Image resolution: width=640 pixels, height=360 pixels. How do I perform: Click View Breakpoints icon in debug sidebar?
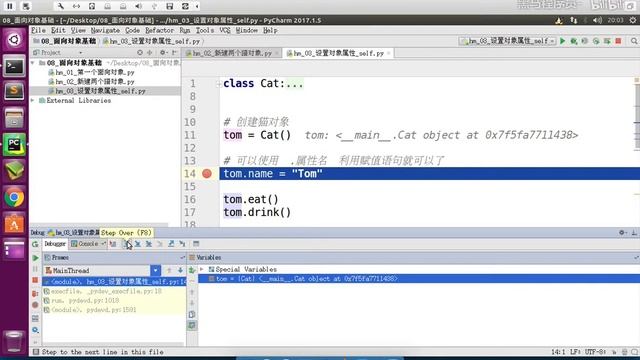coord(36,293)
